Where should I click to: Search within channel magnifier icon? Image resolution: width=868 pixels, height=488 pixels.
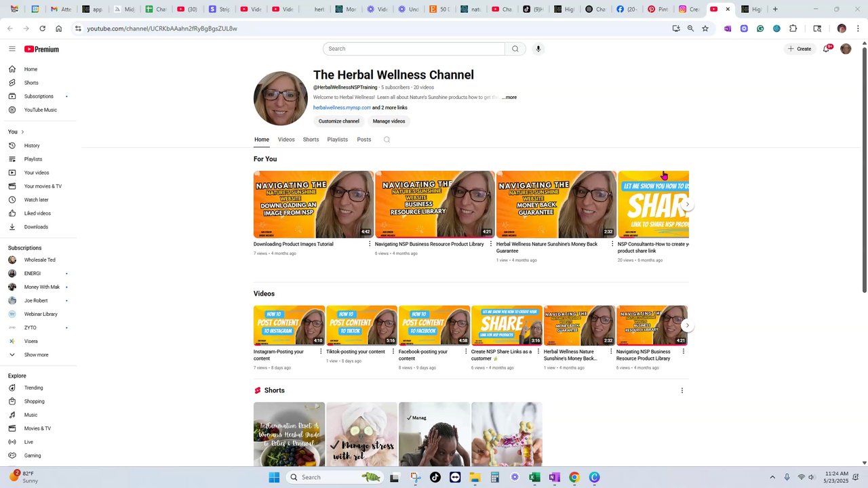point(387,140)
